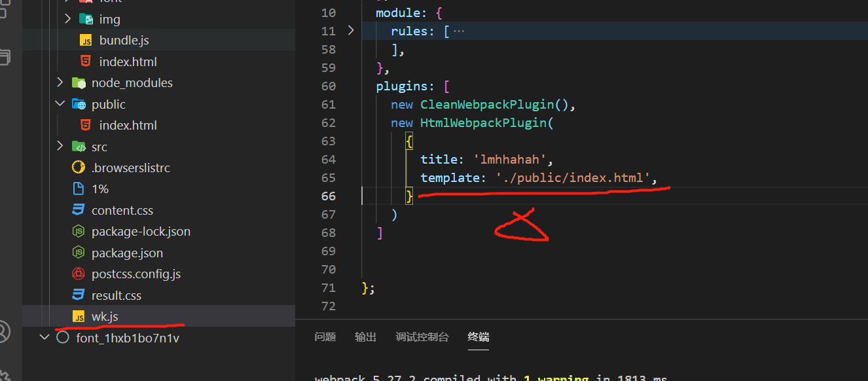Click the Node icon beside package.json
Screen dimensions: 868x381
tap(79, 253)
